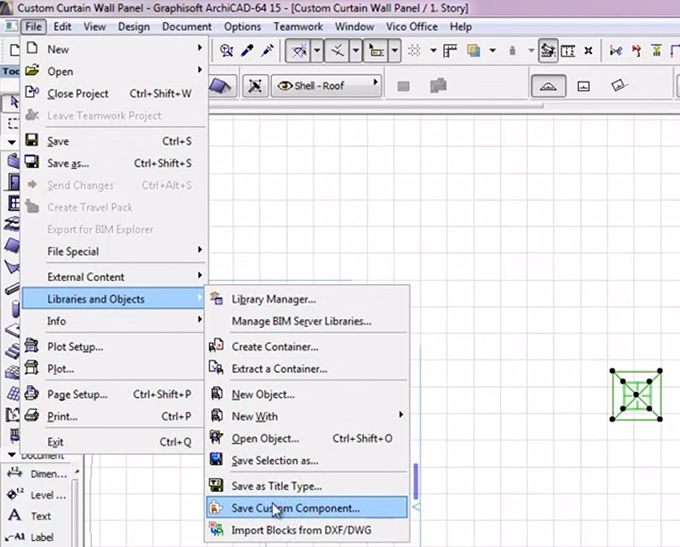Highlight Libraries and Objects entry
The height and width of the screenshot is (547, 680).
113,299
